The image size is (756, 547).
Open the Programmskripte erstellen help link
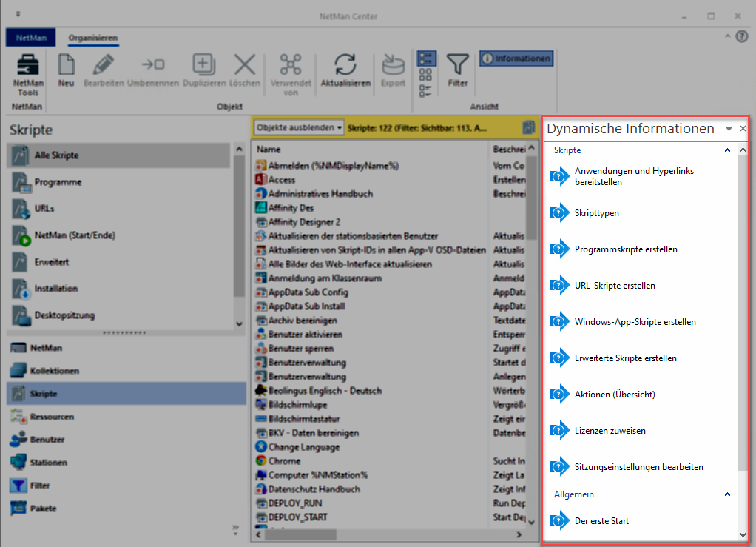625,249
